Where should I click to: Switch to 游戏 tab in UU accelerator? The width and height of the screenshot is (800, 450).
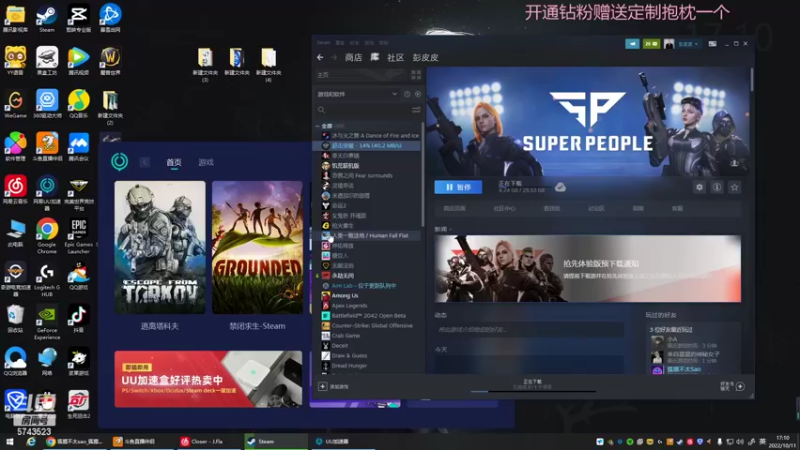tap(206, 162)
